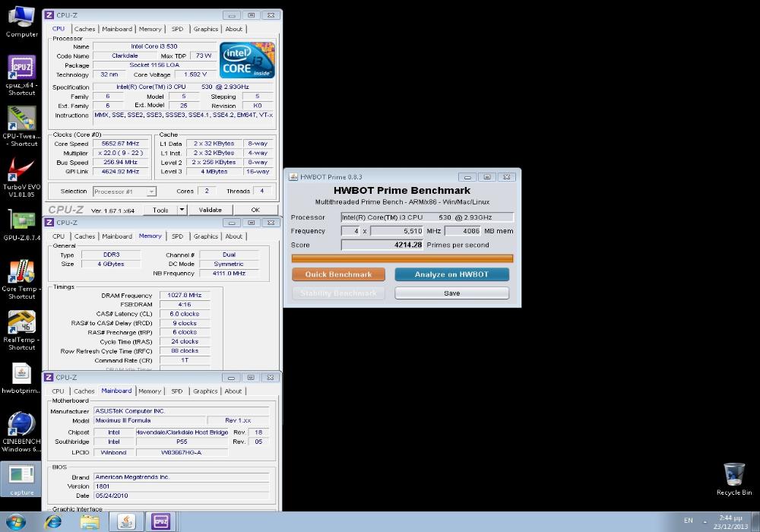Click the orange benchmark progress bar
Viewport: 760px width, 532px height.
click(402, 258)
